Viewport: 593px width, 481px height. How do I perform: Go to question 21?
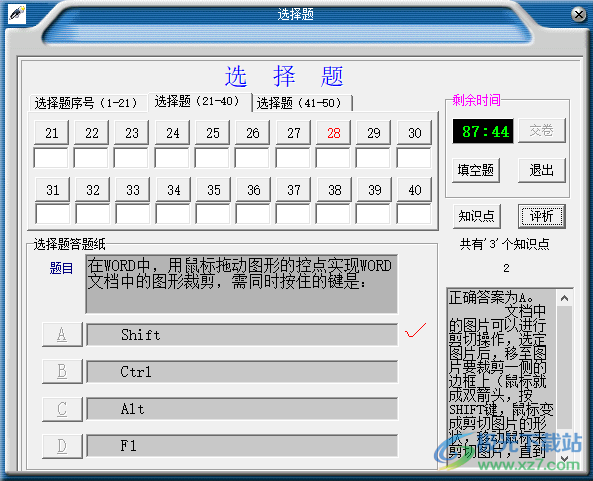[x=51, y=133]
